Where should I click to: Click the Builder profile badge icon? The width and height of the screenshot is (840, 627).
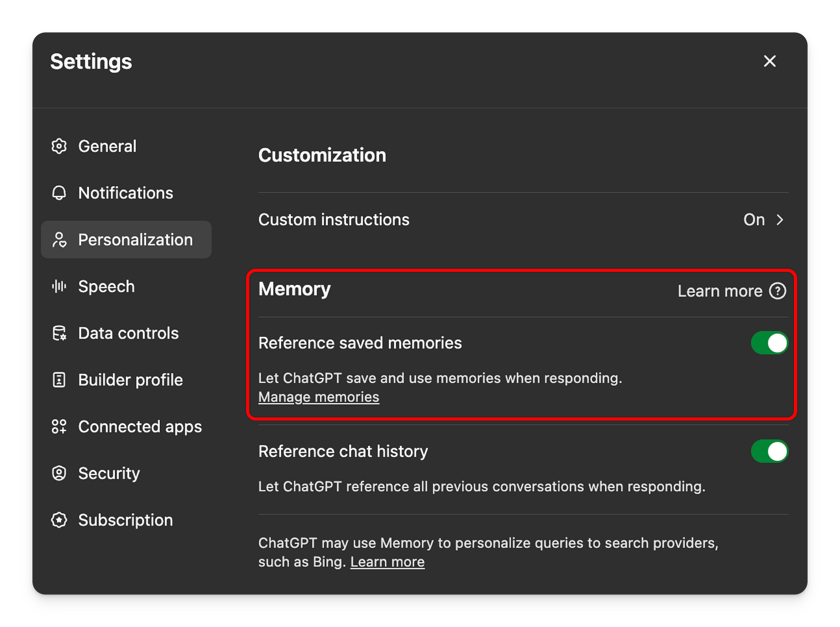point(59,380)
